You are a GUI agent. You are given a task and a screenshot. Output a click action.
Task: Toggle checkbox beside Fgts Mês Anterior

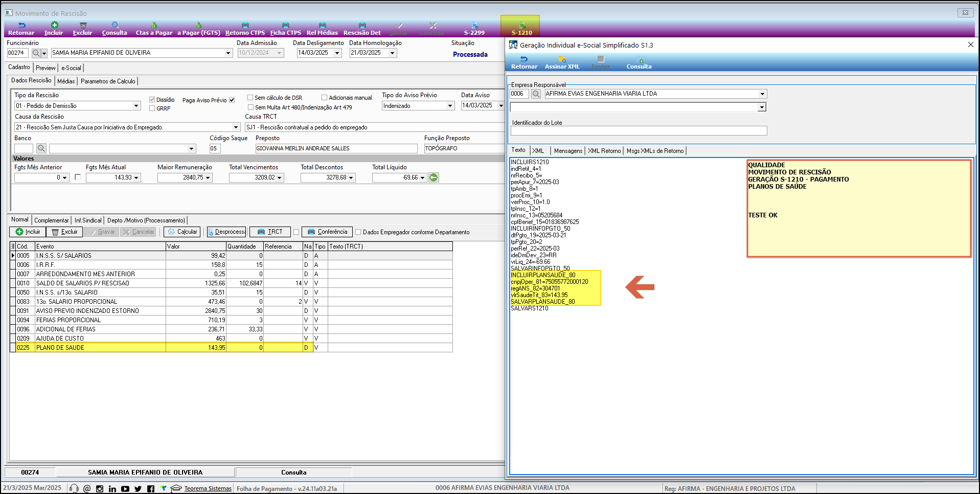pos(78,177)
